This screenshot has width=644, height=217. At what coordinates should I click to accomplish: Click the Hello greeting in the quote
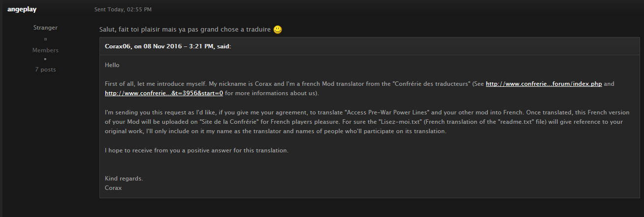click(x=112, y=65)
